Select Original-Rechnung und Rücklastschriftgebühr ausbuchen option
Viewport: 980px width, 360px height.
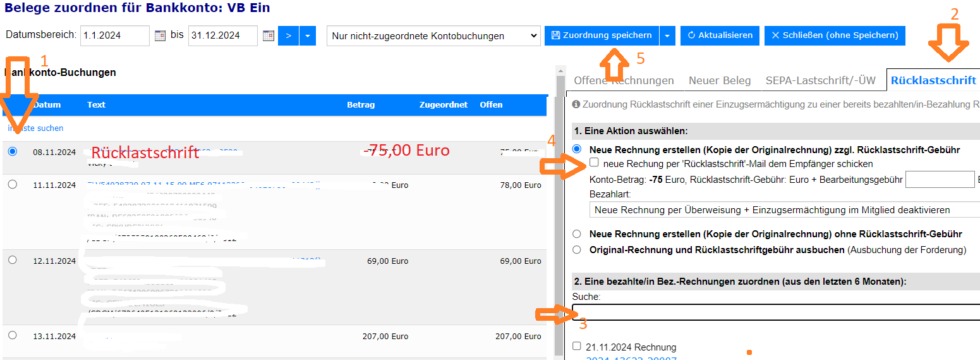[x=576, y=249]
